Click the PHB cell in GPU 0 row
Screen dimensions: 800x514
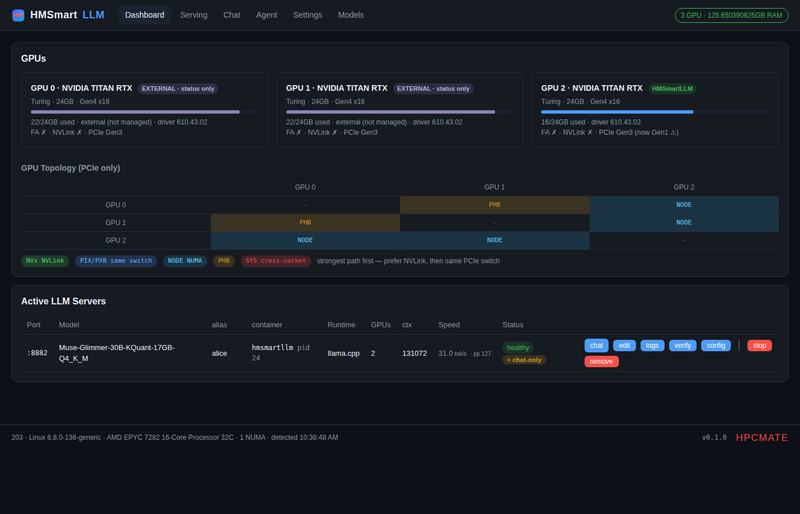click(494, 205)
